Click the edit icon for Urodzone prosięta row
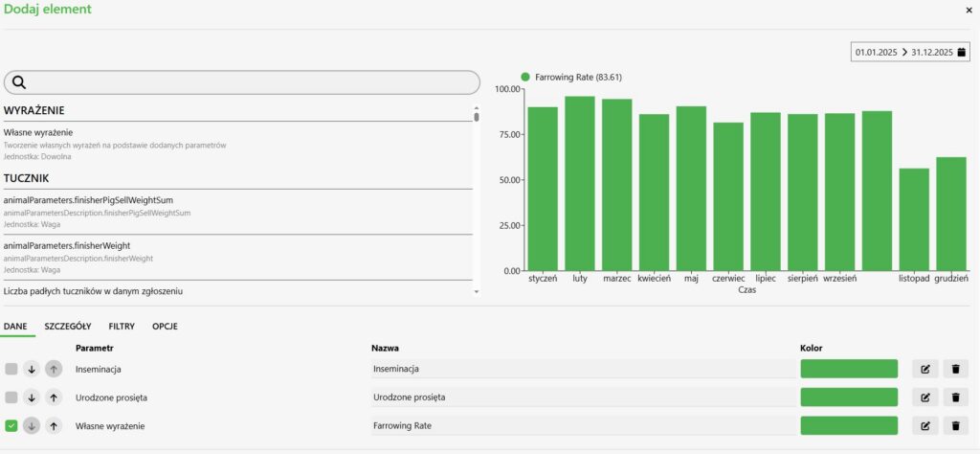The image size is (980, 454). click(x=924, y=397)
